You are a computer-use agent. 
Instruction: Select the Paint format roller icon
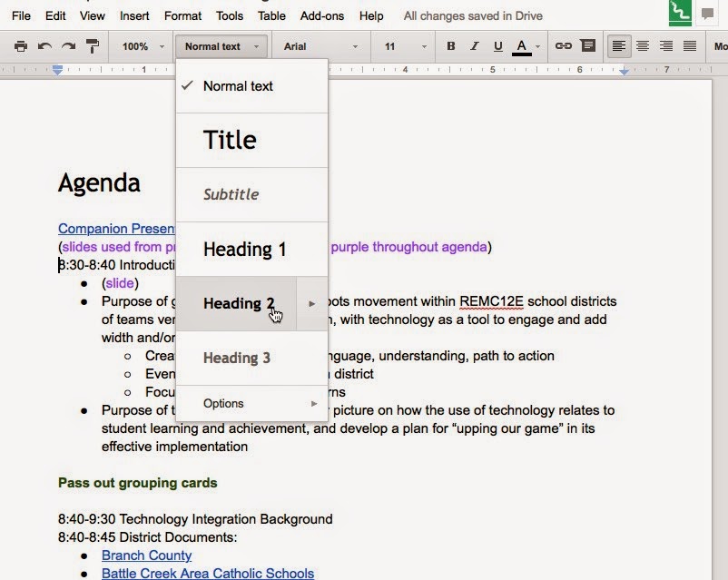click(93, 46)
